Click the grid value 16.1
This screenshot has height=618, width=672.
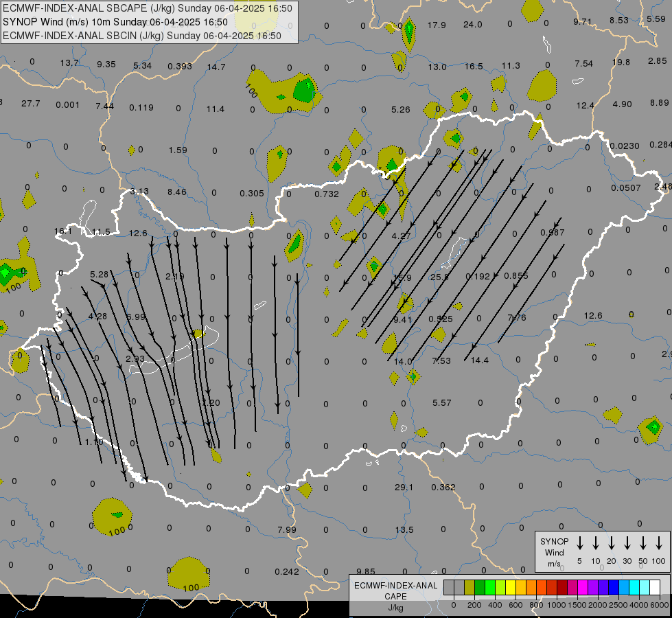coord(63,231)
